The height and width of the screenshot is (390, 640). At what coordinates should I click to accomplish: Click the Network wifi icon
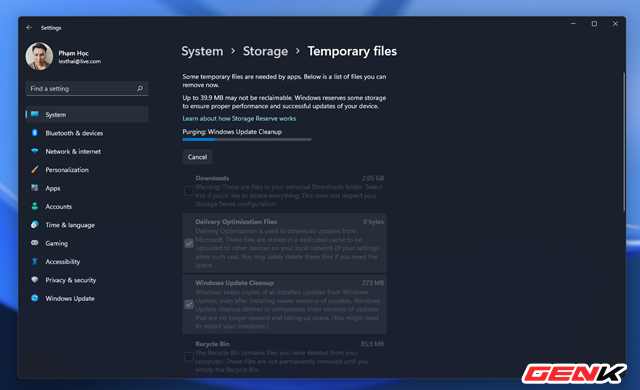tap(35, 151)
